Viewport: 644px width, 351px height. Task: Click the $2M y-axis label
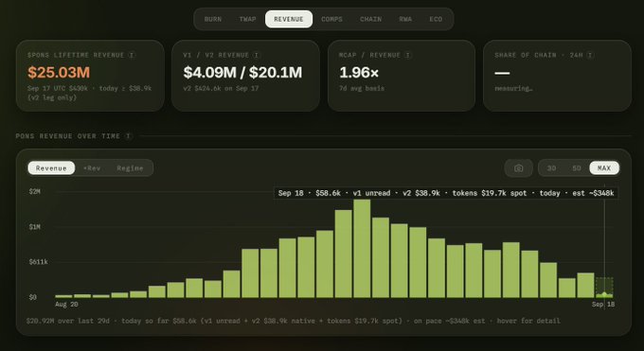tap(34, 191)
